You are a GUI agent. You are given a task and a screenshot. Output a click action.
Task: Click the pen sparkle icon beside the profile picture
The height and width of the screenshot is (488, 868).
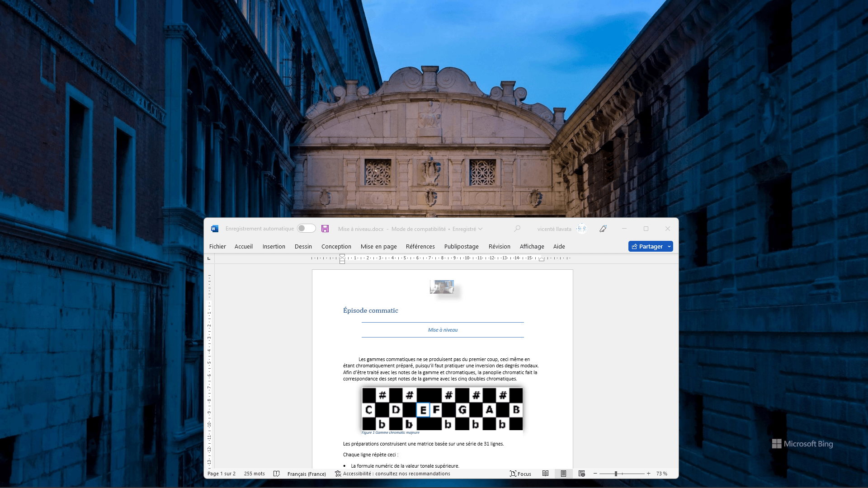(x=603, y=229)
